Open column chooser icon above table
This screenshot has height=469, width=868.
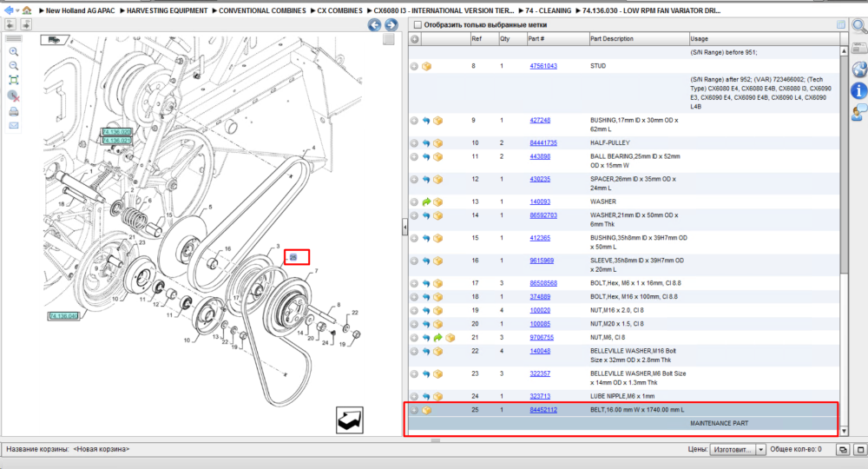coord(841,25)
